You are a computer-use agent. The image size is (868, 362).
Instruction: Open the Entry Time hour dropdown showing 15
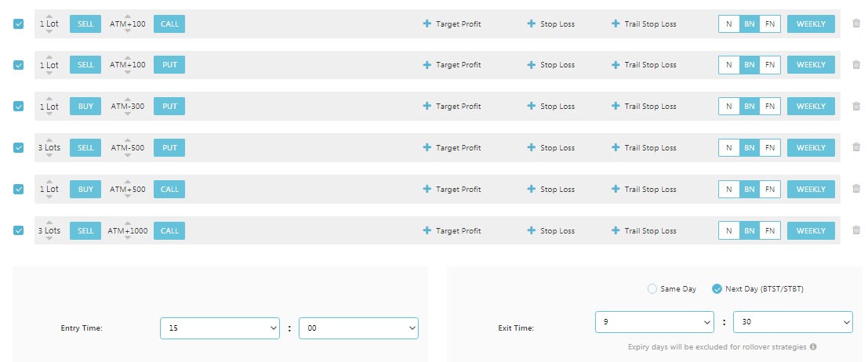pos(220,328)
